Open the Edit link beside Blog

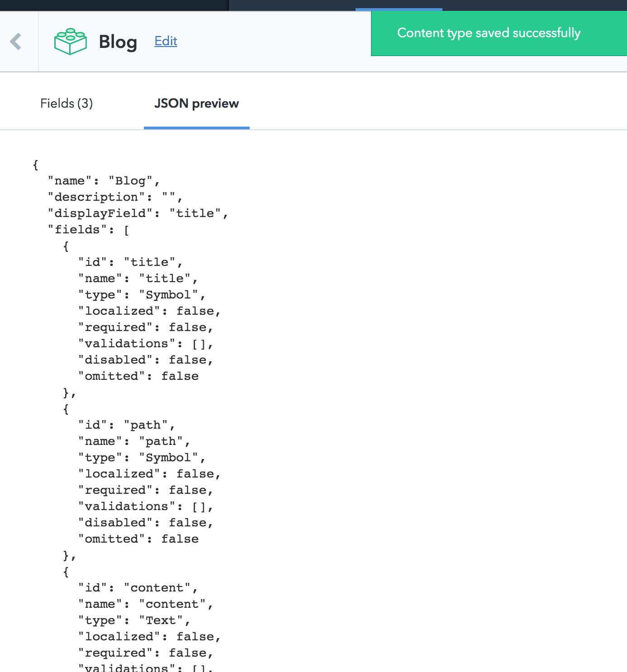[166, 41]
